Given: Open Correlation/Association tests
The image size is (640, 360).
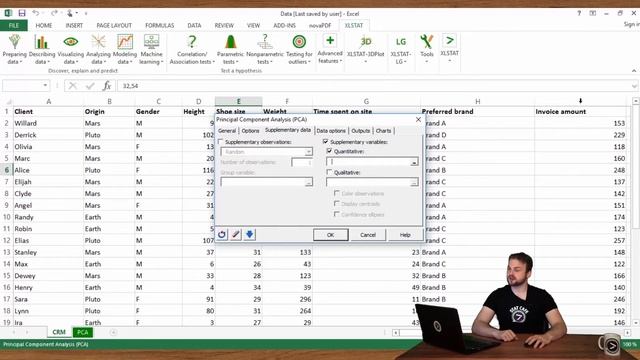Looking at the screenshot, I should (x=192, y=49).
